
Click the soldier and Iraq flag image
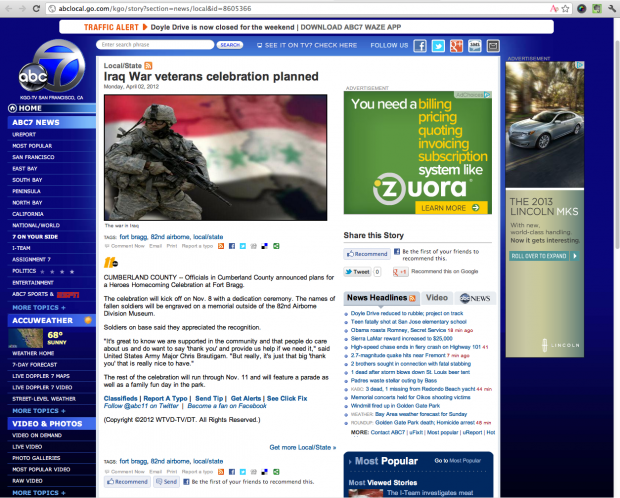215,157
